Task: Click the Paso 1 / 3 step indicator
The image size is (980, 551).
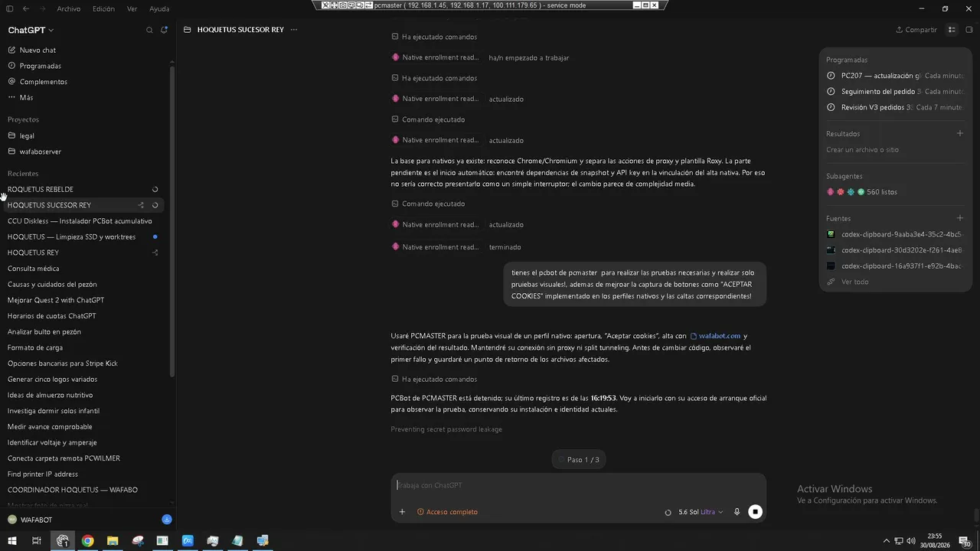Action: 578,460
